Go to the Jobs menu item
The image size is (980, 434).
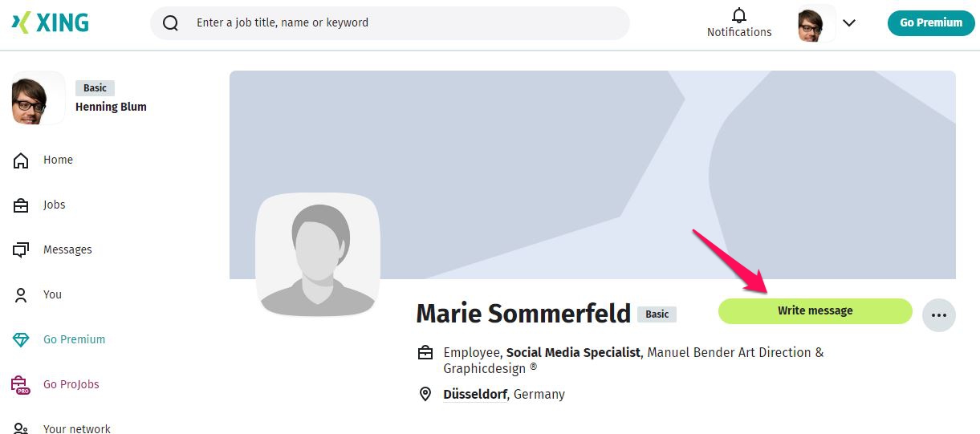pyautogui.click(x=55, y=205)
